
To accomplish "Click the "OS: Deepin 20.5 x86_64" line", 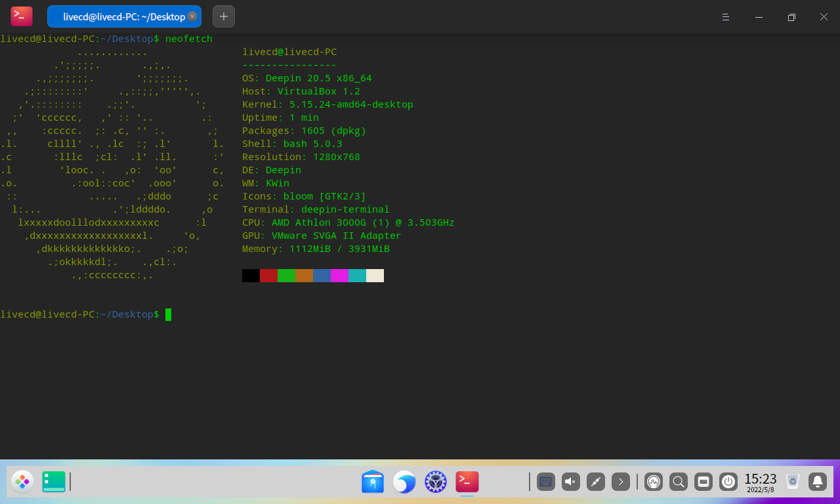I will (307, 78).
